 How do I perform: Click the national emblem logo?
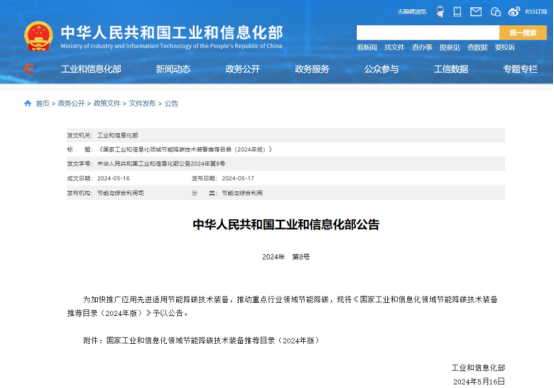[39, 36]
